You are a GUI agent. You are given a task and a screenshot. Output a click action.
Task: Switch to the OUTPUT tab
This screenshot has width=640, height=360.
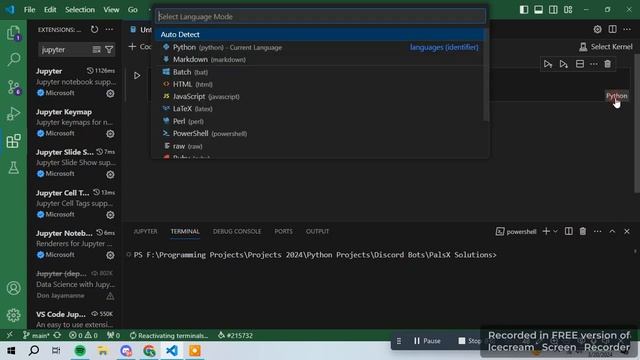coord(317,231)
